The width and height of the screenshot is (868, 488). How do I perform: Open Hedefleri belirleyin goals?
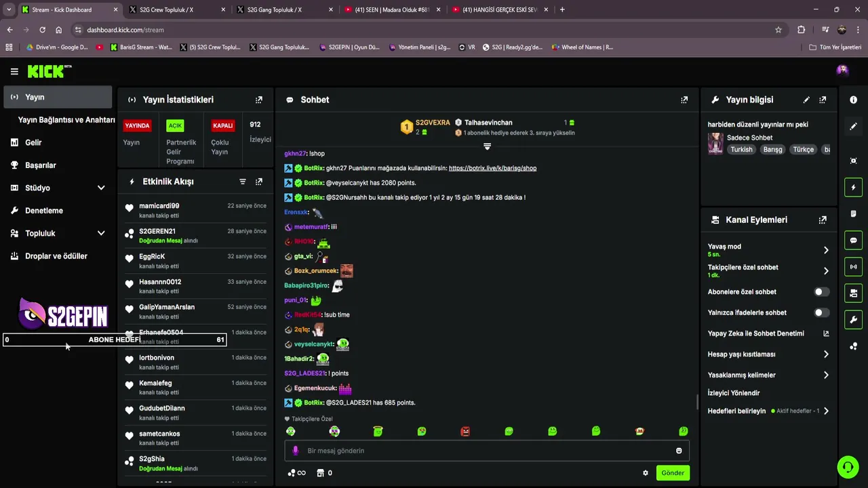click(768, 411)
